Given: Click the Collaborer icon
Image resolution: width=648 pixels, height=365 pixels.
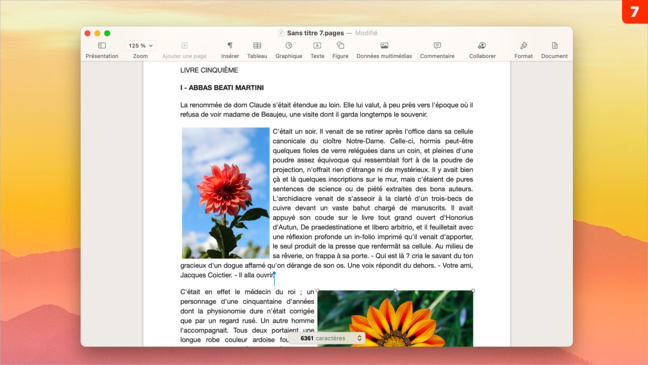Looking at the screenshot, I should pyautogui.click(x=482, y=45).
